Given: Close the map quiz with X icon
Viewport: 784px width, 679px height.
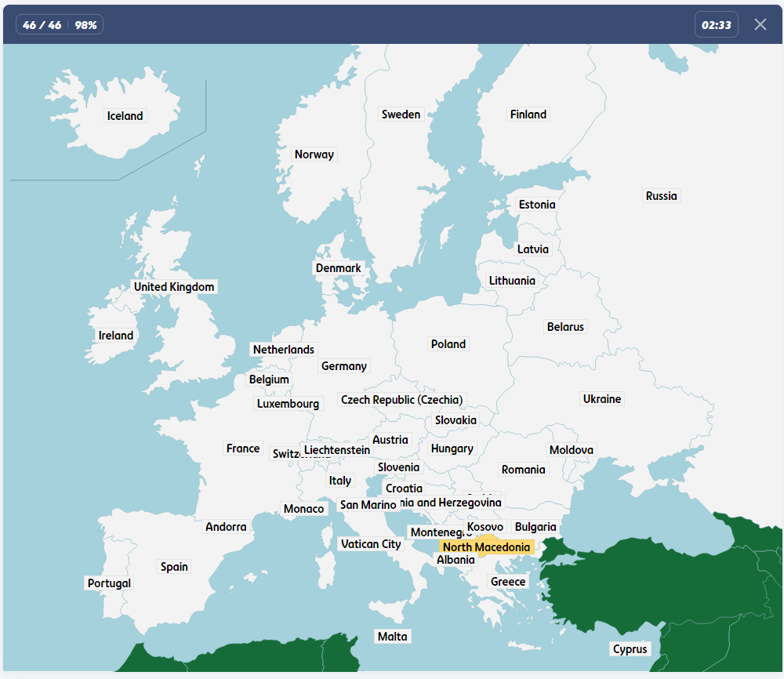Looking at the screenshot, I should click(760, 24).
